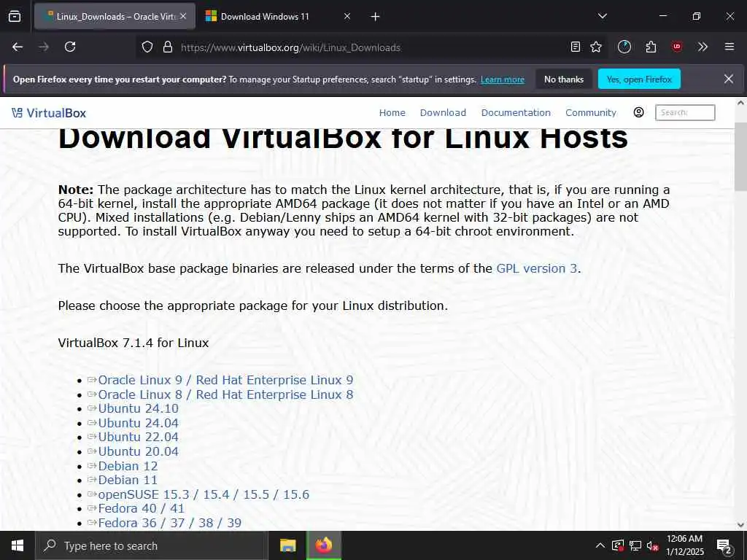Open the Fedora 36 / 37 / 38 / 39 link
Screen dimensions: 747x560
[169, 523]
